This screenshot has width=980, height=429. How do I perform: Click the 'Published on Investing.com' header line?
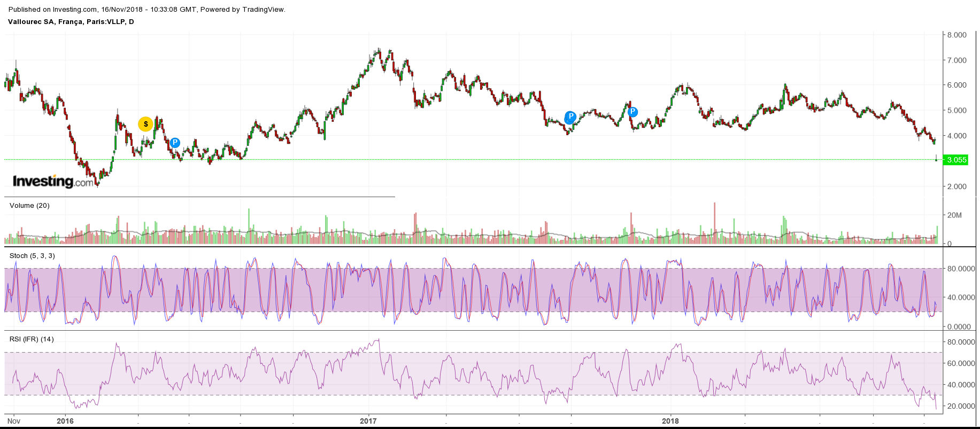tap(147, 9)
